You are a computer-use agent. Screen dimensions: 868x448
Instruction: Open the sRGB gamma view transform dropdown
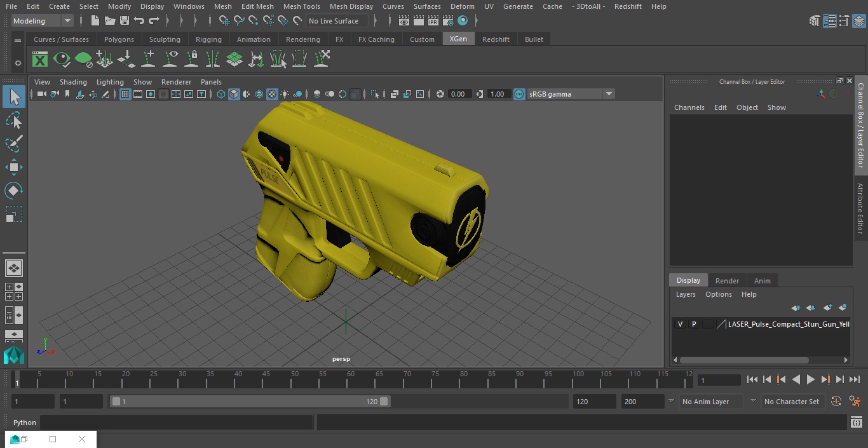coord(571,94)
